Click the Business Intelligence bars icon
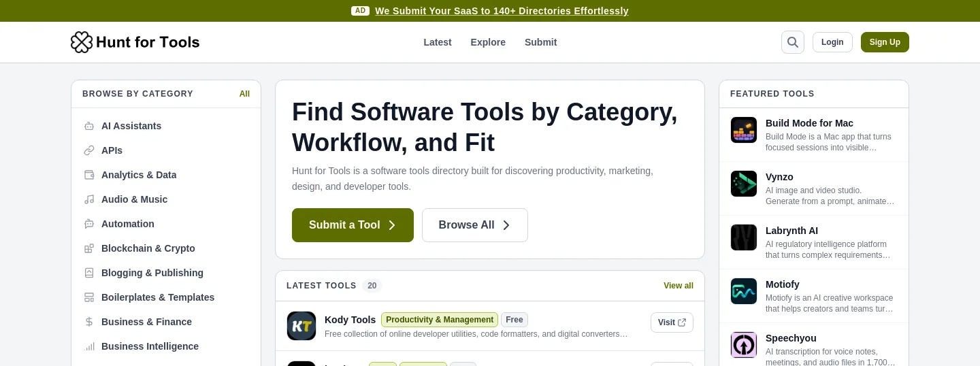 89,346
